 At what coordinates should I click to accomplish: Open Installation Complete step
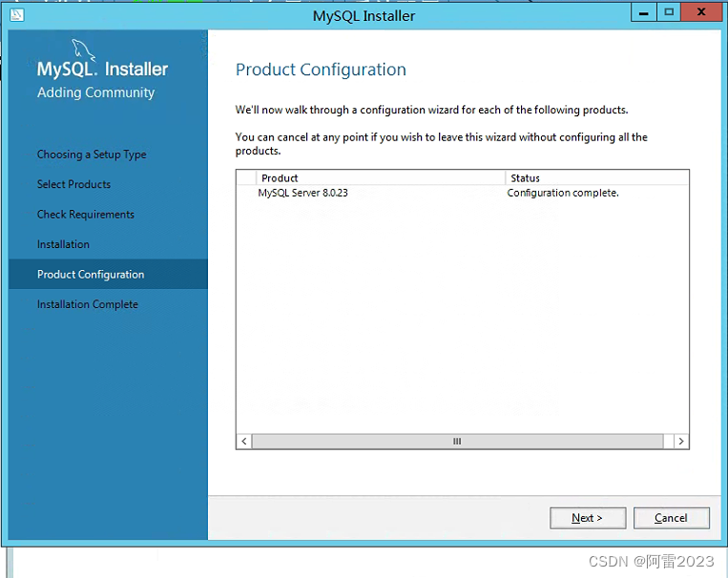(x=87, y=304)
